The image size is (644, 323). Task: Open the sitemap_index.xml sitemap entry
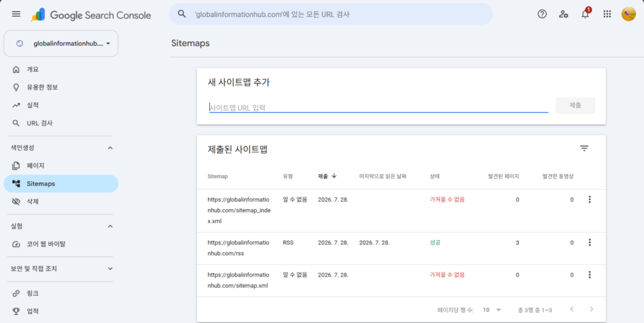tap(239, 210)
